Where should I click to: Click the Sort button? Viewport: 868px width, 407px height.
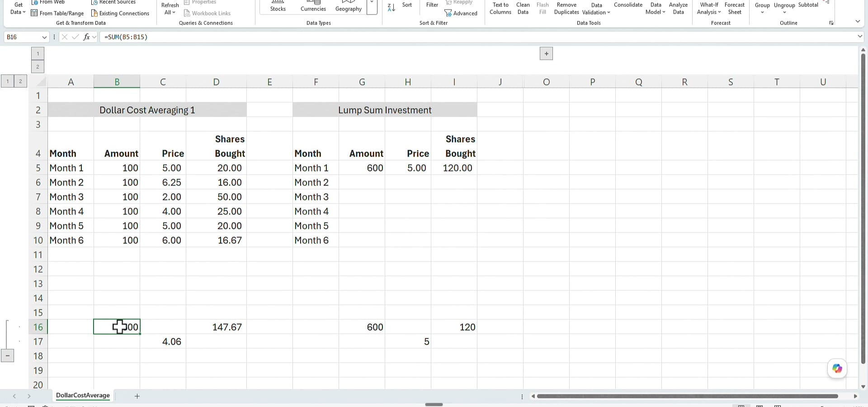point(407,5)
